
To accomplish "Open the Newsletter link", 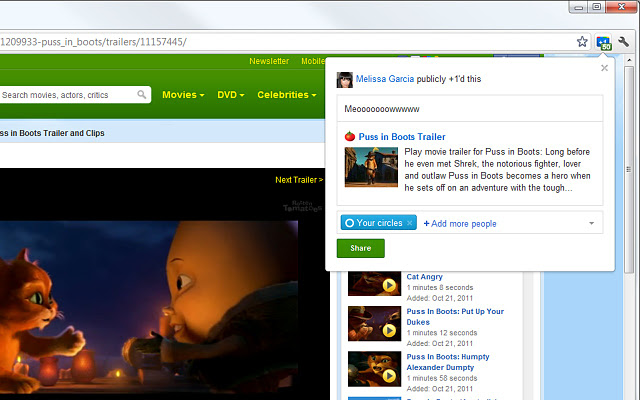I will (x=269, y=61).
